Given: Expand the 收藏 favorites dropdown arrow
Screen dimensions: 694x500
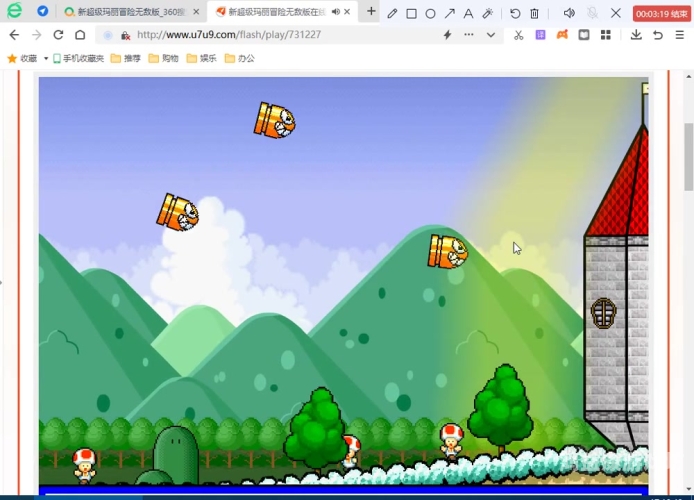Looking at the screenshot, I should click(46, 58).
